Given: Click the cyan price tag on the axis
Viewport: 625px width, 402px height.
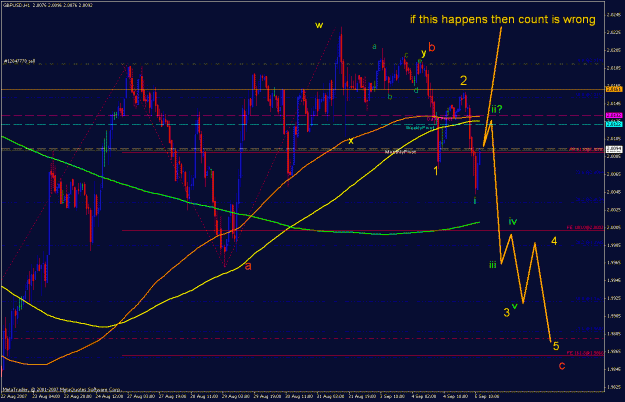Looking at the screenshot, I should pos(614,124).
